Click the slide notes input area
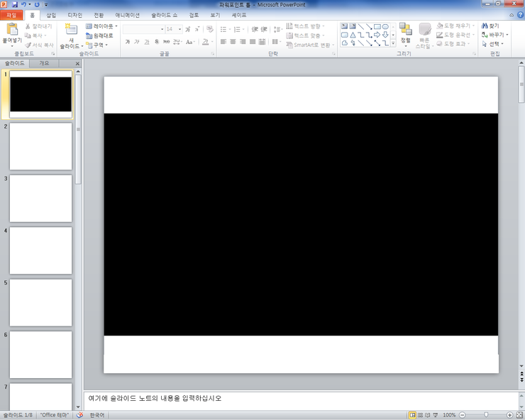525x420 pixels. pyautogui.click(x=300, y=401)
